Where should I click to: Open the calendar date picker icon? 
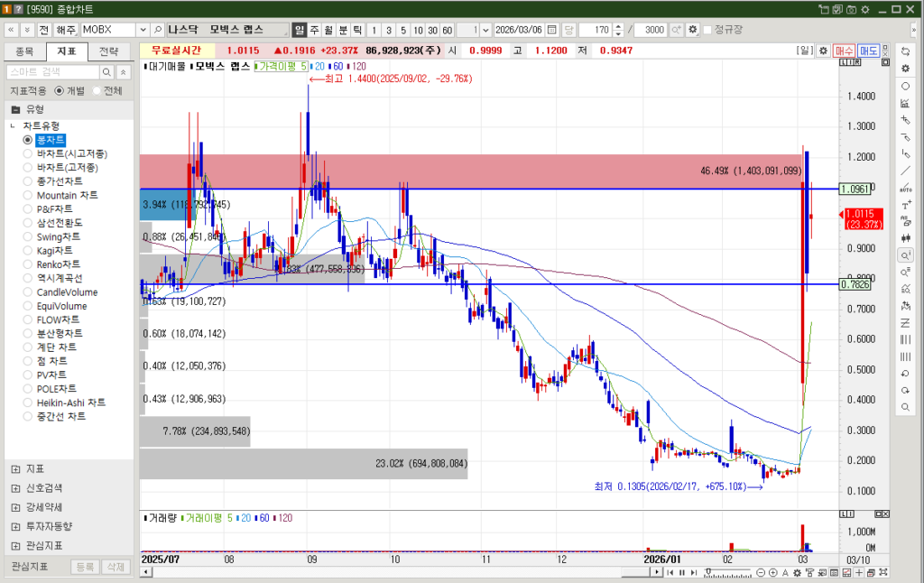569,30
